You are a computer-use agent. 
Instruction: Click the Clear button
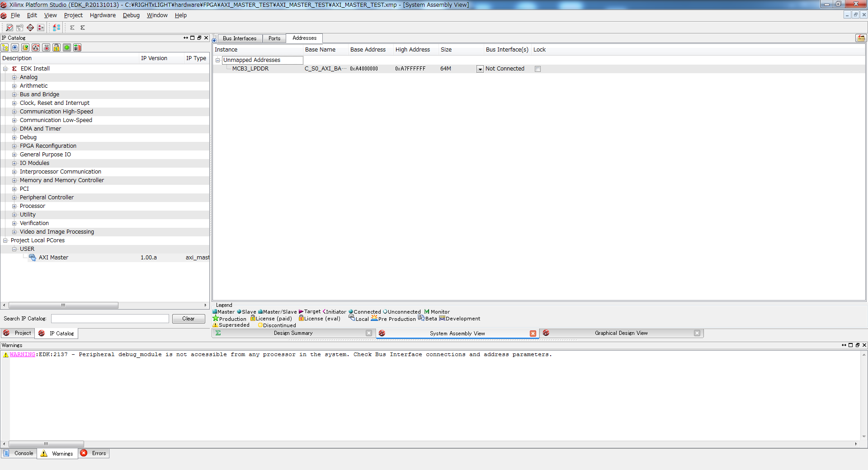point(189,319)
